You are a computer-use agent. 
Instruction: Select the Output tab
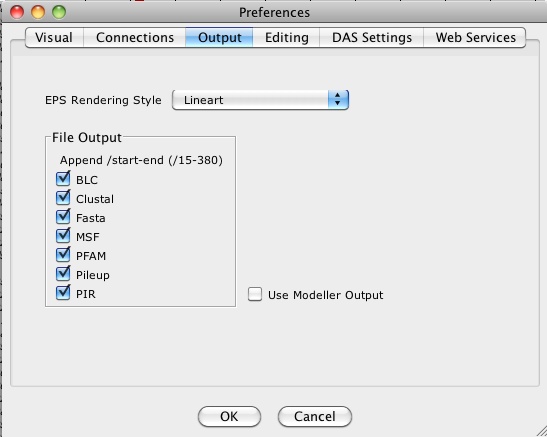(219, 38)
